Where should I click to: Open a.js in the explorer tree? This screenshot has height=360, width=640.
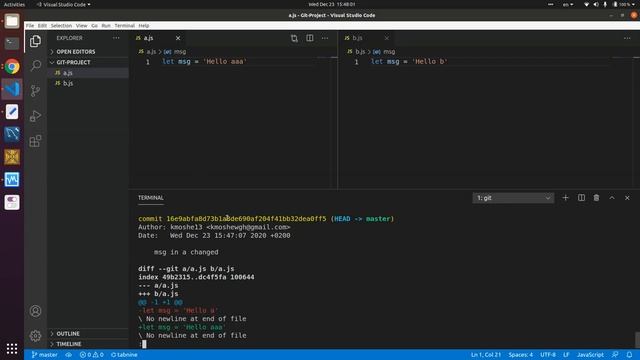point(88,73)
